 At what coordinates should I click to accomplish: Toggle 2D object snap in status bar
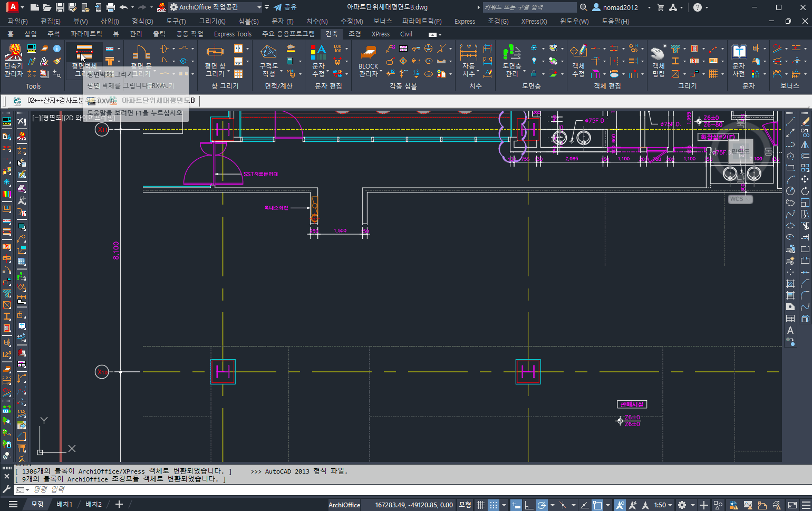pyautogui.click(x=597, y=505)
